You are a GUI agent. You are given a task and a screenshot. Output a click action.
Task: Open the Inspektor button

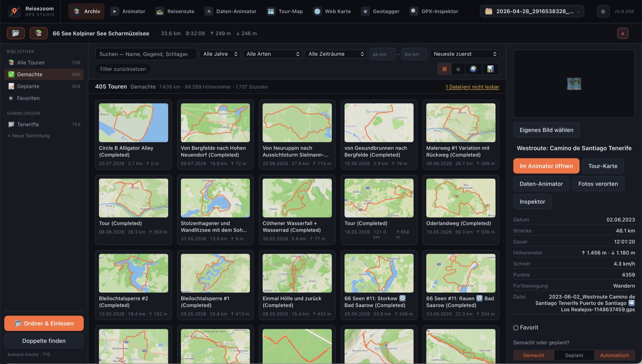pos(532,202)
